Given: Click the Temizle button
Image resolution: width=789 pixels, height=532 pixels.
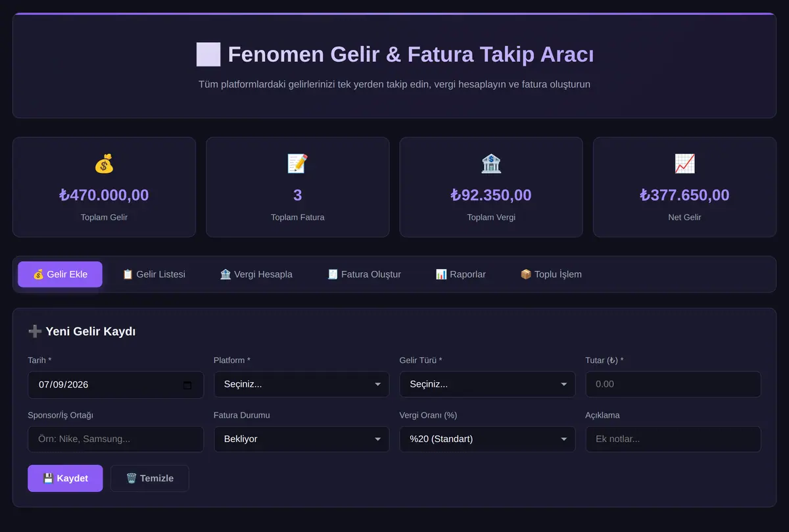Looking at the screenshot, I should coord(150,479).
